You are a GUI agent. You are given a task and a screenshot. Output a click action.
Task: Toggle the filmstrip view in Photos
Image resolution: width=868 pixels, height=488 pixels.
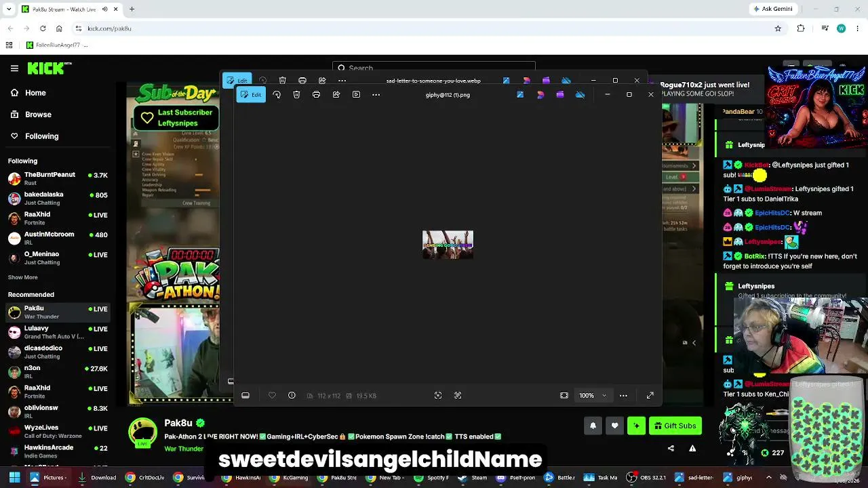[x=245, y=396]
